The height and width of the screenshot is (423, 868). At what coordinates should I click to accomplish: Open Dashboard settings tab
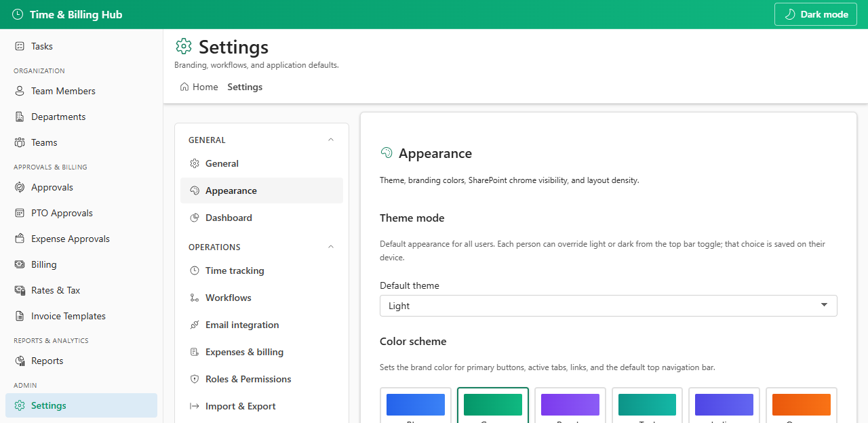(262, 218)
